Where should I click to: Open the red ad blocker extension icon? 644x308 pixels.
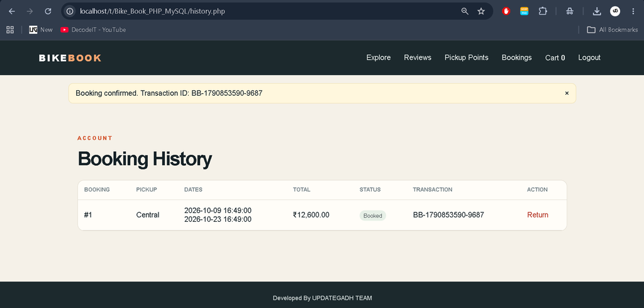pos(506,11)
